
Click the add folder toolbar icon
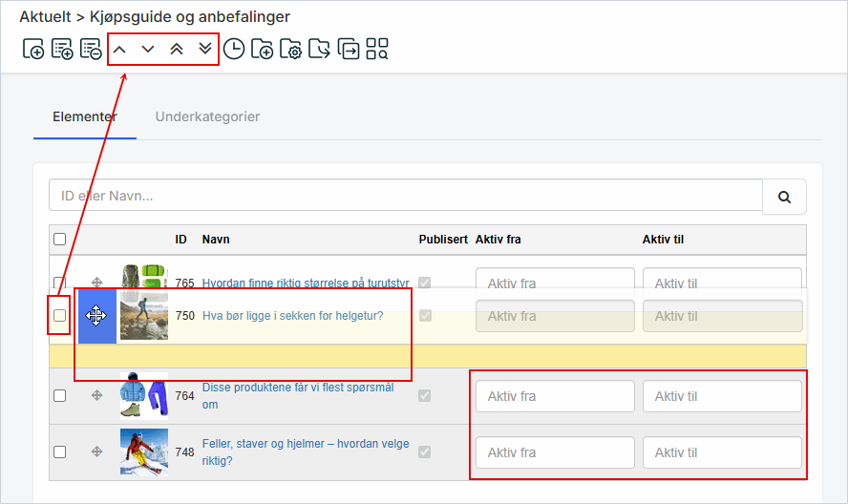tap(263, 49)
